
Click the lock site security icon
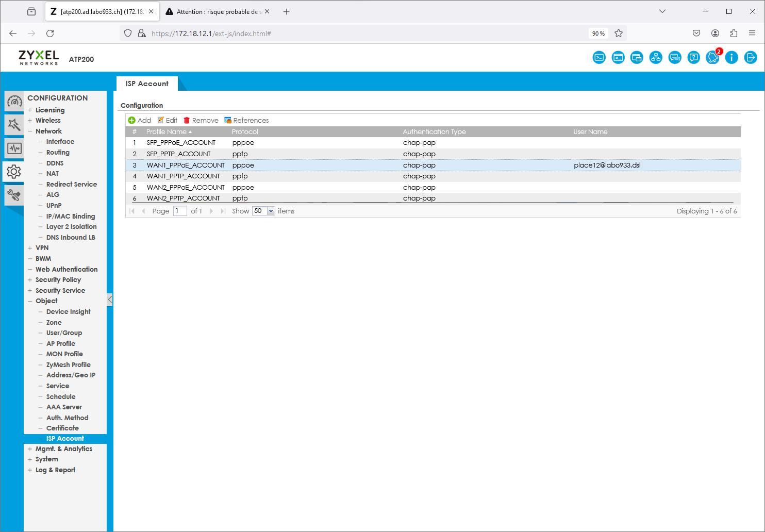point(142,33)
